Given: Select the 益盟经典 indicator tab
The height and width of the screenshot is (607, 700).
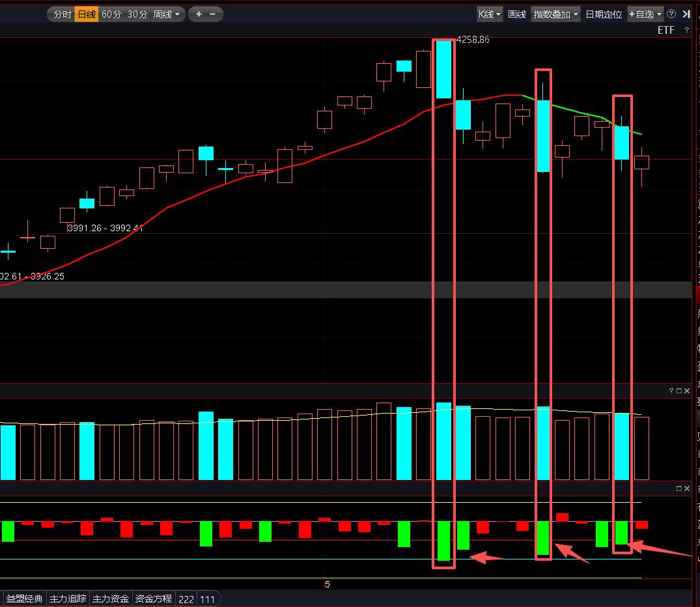Looking at the screenshot, I should (x=25, y=599).
